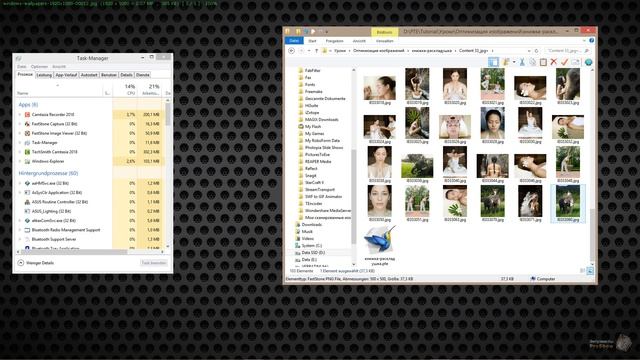Screen dimensions: 640x360
Task: Open the Dienste tab in Task Manager
Action: (142, 75)
